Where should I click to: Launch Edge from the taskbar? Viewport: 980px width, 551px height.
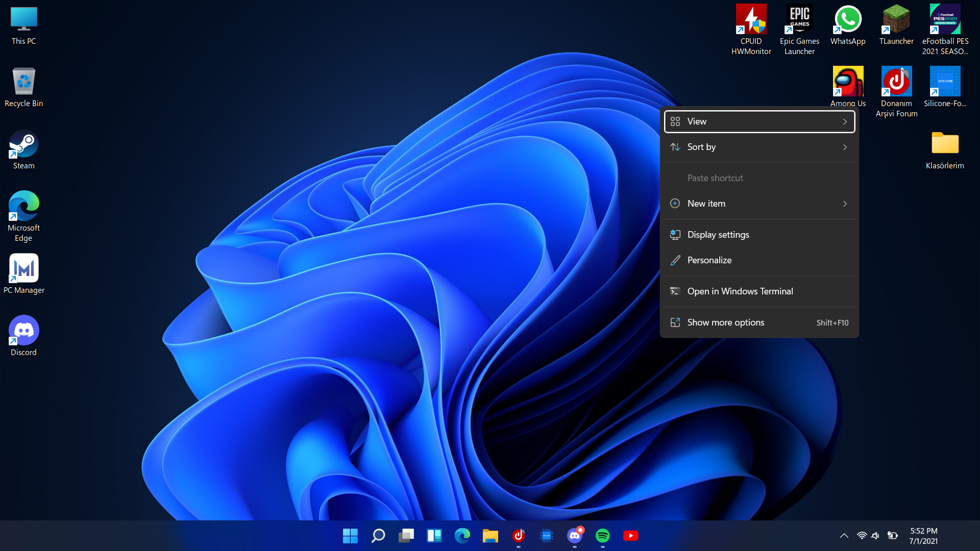pyautogui.click(x=462, y=536)
